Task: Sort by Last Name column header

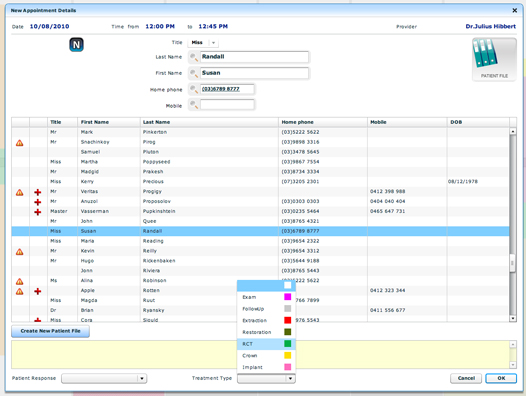Action: [209, 122]
